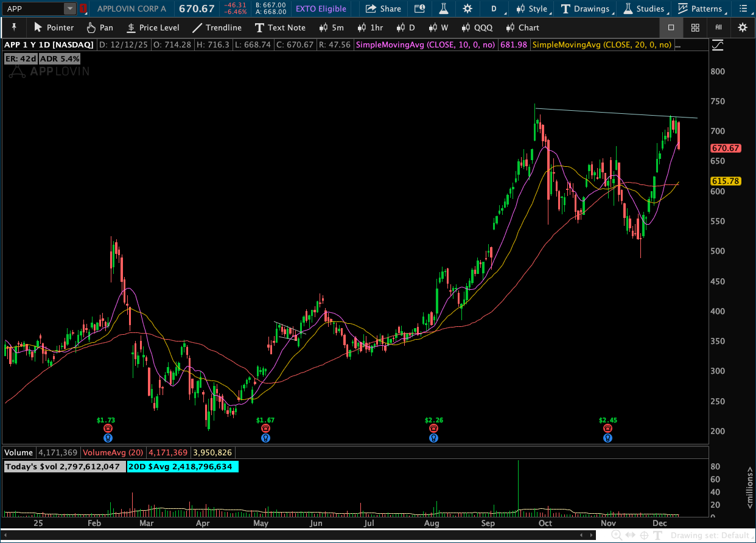Open chart settings gear in top bar
The height and width of the screenshot is (543, 756).
click(x=467, y=9)
